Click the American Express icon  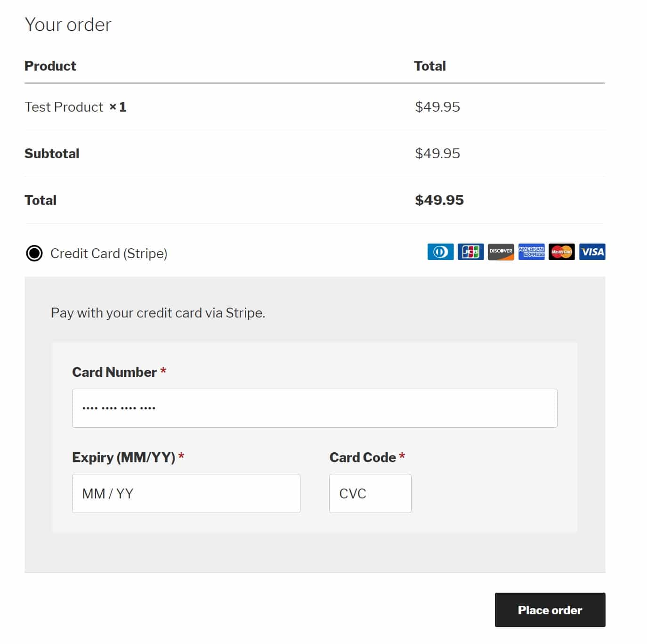531,252
